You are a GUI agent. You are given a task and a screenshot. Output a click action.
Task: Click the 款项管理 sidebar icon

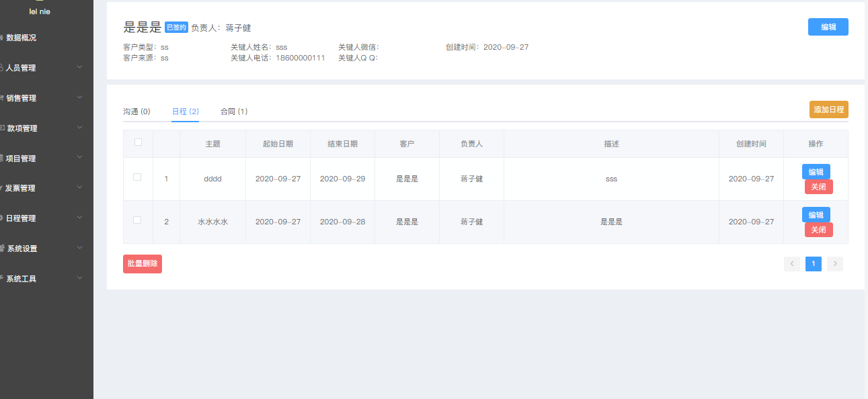click(2, 128)
